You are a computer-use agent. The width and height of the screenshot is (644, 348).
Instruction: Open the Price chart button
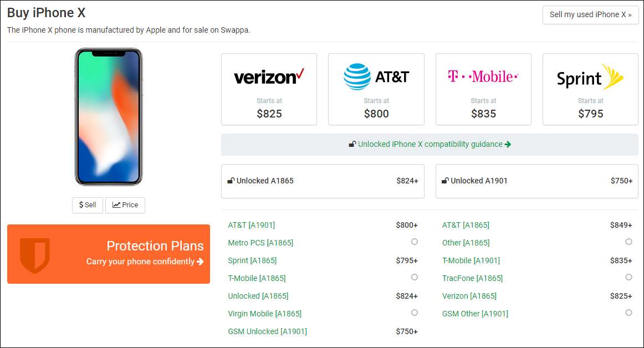click(125, 205)
